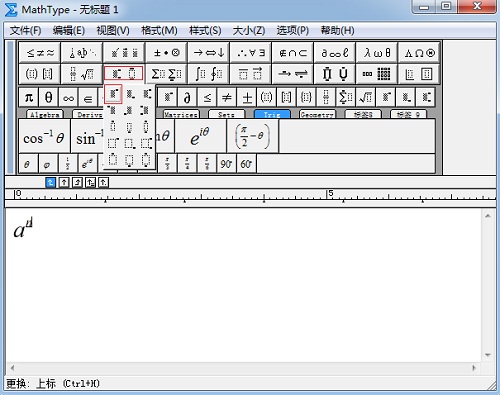
Task: Switch to the Sets tab
Action: (226, 115)
